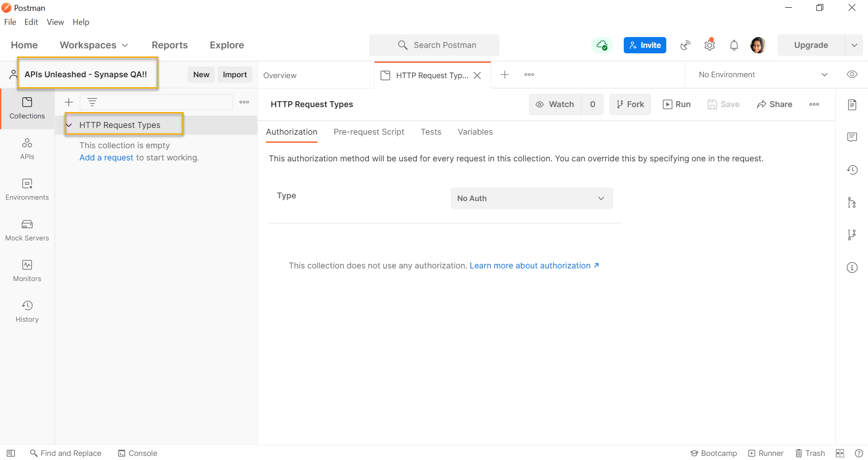Click the environment quick look eye icon
This screenshot has width=868, height=460.
pyautogui.click(x=852, y=75)
